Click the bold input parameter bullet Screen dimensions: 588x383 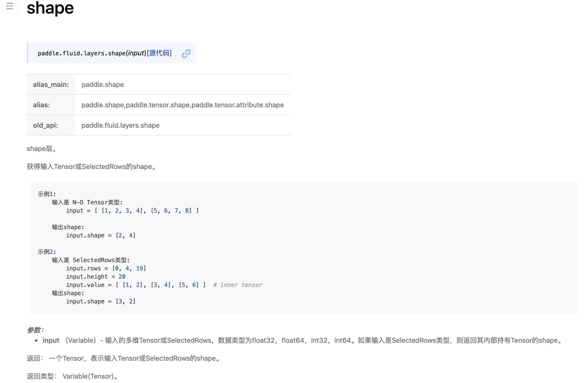51,340
